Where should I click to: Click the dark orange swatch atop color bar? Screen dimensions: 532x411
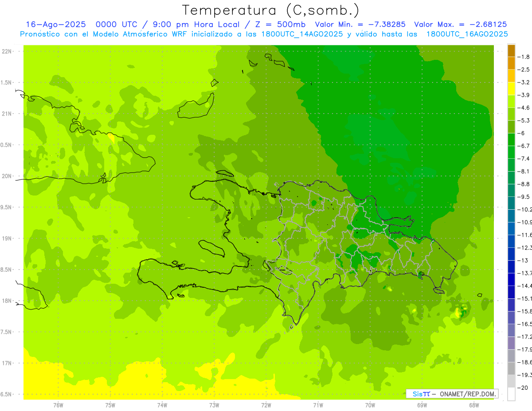[511, 51]
